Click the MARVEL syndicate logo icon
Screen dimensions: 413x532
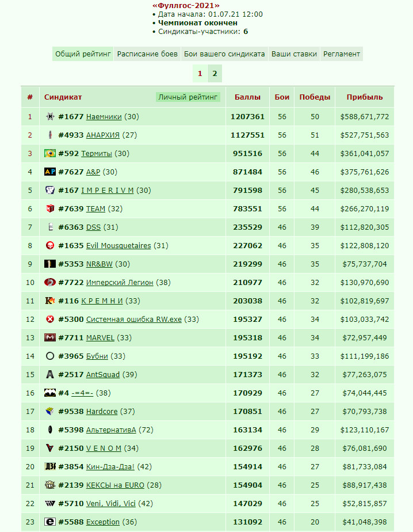[x=50, y=337]
